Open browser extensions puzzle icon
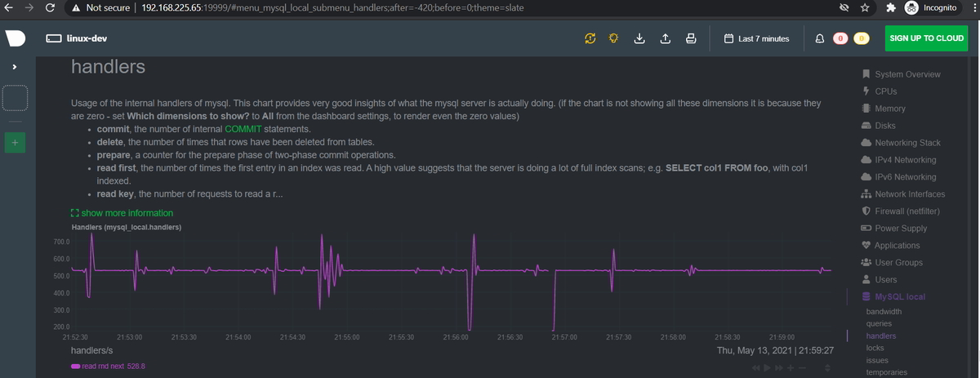Viewport: 980px width, 378px height. (x=889, y=8)
